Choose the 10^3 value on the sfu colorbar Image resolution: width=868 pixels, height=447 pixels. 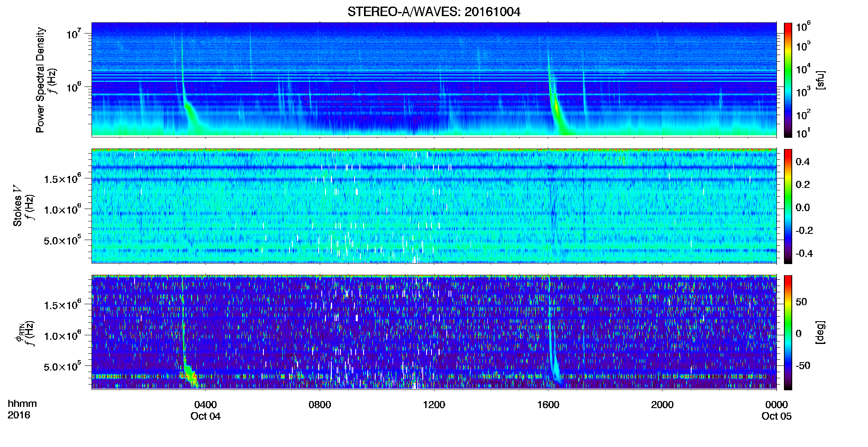pos(803,91)
